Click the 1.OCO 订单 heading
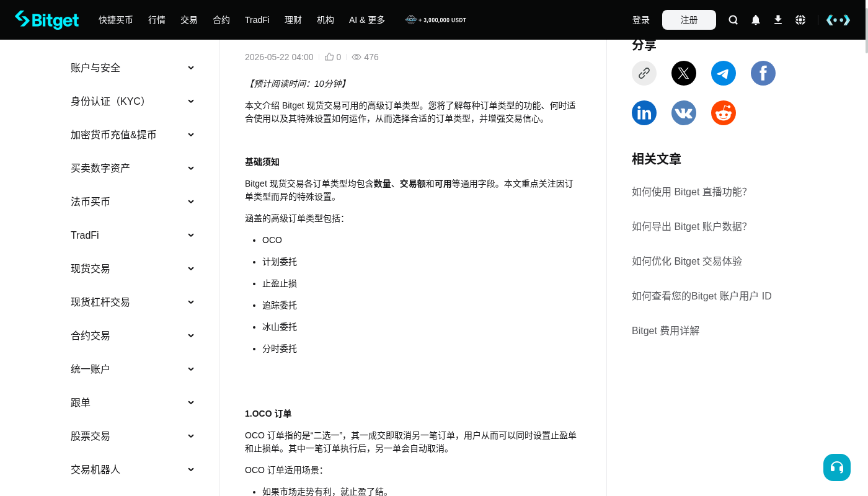 click(268, 414)
